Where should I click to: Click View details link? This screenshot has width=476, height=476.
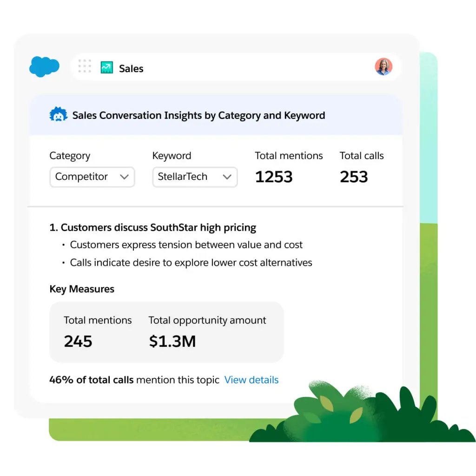click(x=251, y=380)
